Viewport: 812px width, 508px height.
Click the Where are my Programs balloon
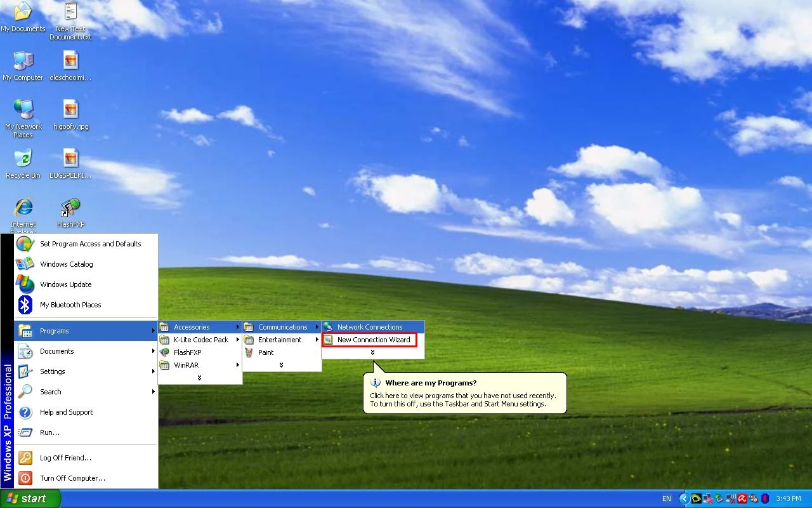coord(464,393)
